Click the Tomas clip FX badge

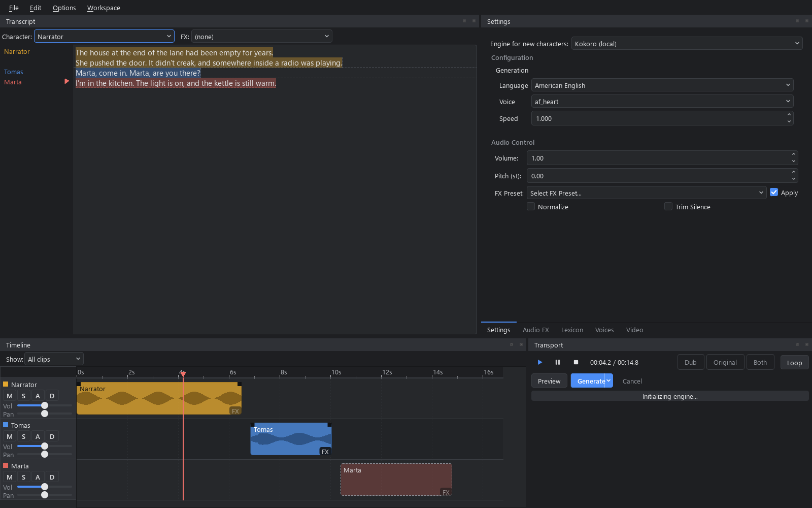325,452
